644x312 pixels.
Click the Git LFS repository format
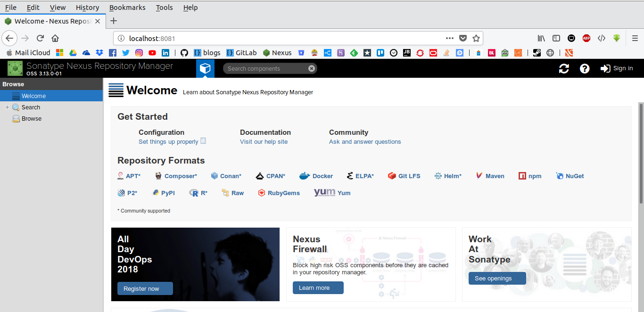(404, 176)
